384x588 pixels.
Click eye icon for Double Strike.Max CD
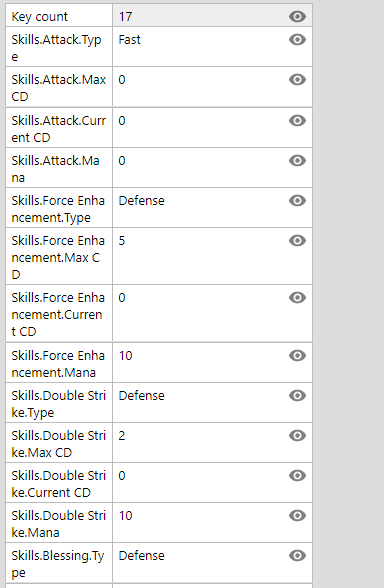pos(297,435)
